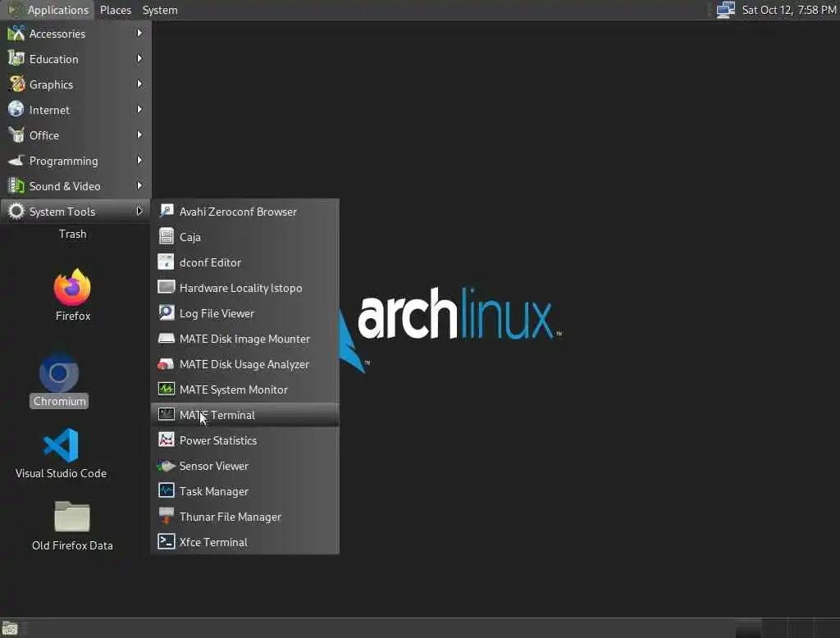Click the Hardware Locality lstopo icon
Viewport: 840px width, 638px height.
[x=166, y=287]
